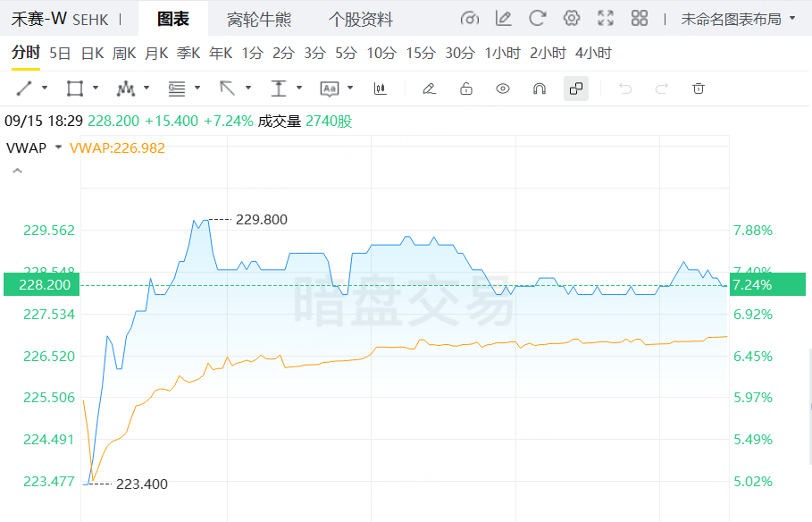Viewport: 812px width, 522px height.
Task: Expand the 未命名图表布局 layout dropdown
Action: tap(738, 19)
